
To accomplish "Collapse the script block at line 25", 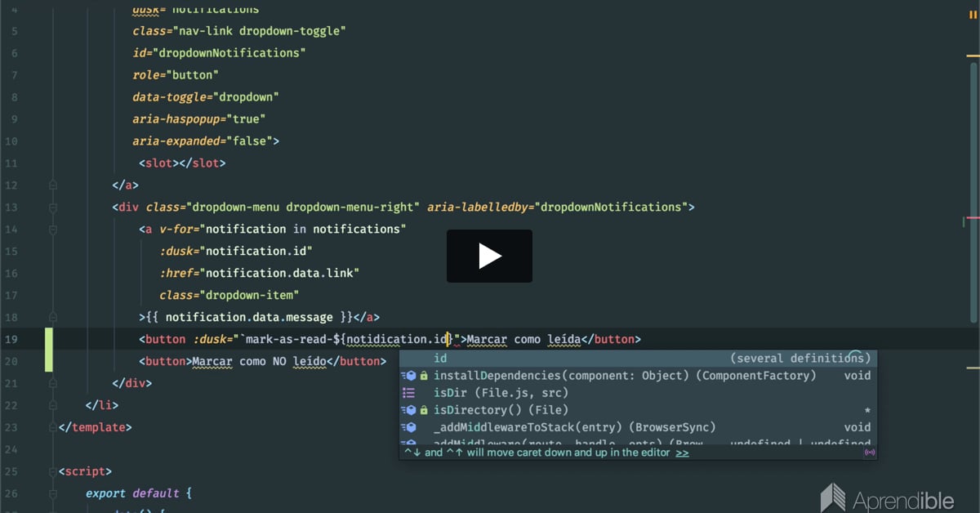I will (53, 471).
